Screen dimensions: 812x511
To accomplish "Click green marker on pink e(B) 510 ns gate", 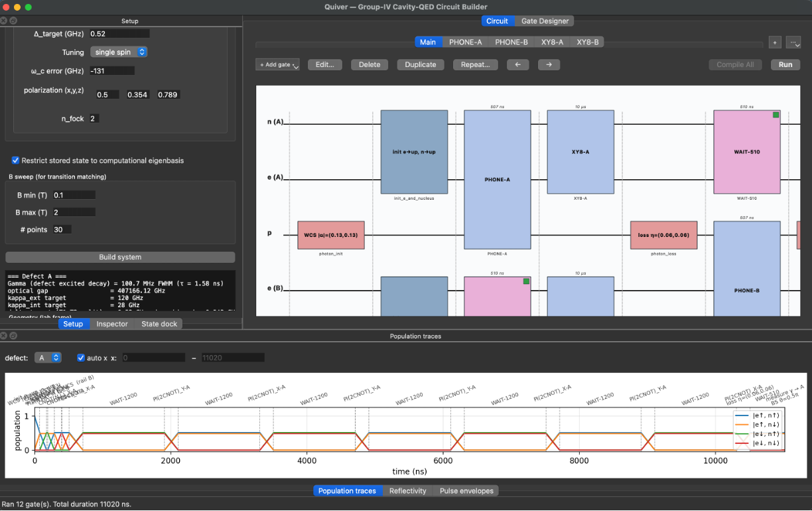I will [526, 281].
